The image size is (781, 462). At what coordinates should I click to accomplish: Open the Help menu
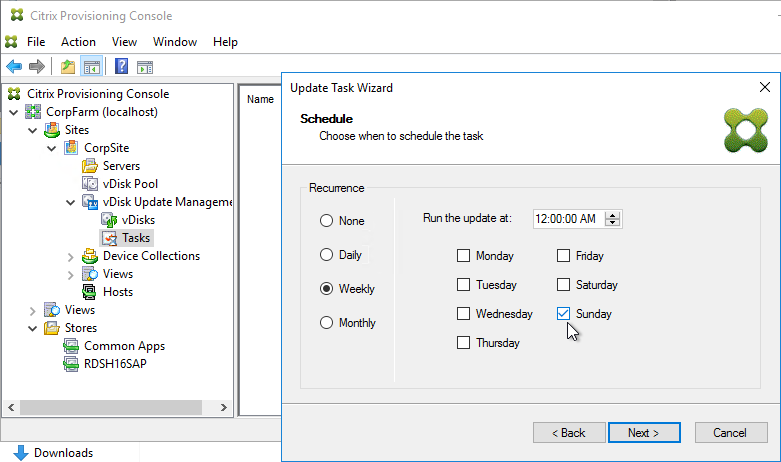(x=225, y=42)
